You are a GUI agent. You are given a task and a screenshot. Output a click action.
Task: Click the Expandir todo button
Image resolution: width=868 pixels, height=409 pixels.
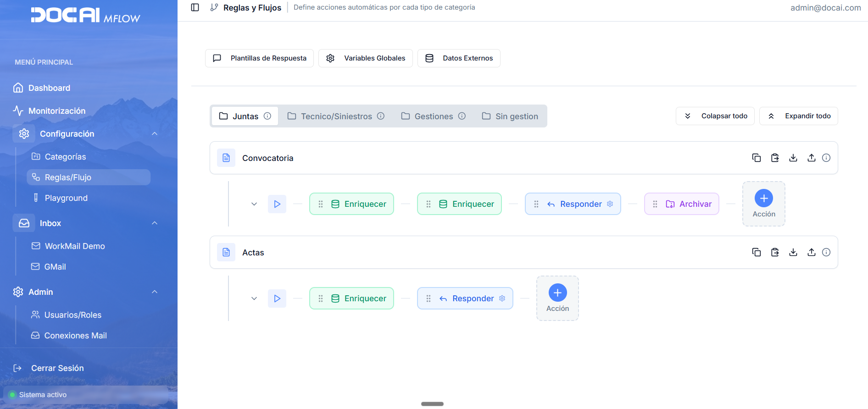[x=798, y=116]
